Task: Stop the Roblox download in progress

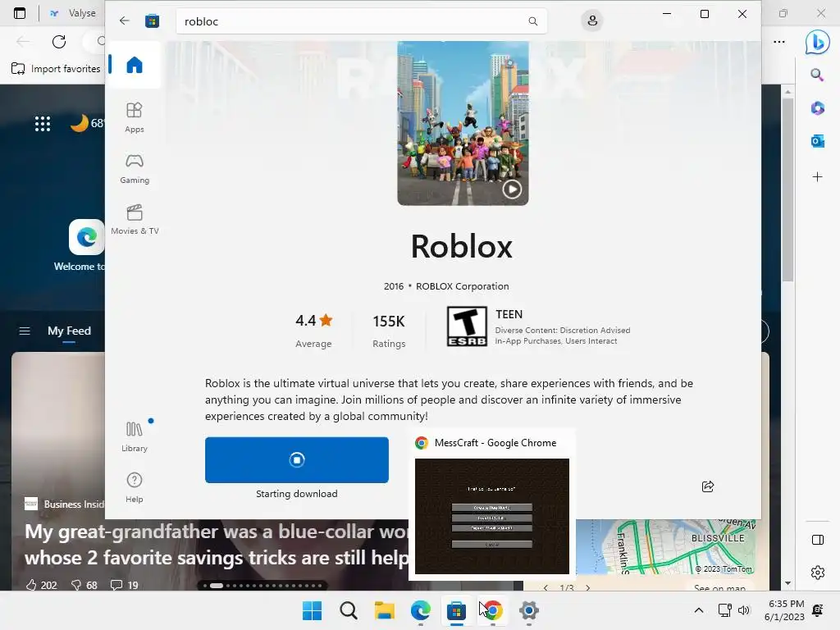Action: pos(297,459)
